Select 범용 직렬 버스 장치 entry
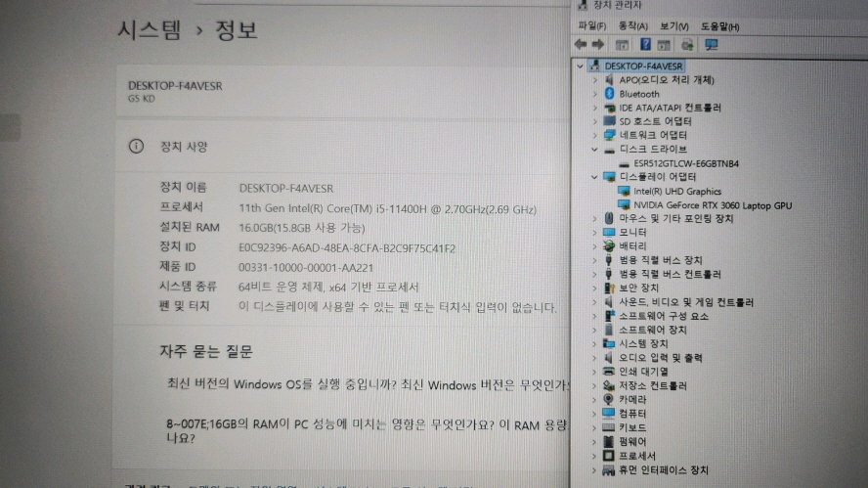The image size is (868, 488). coord(661,260)
